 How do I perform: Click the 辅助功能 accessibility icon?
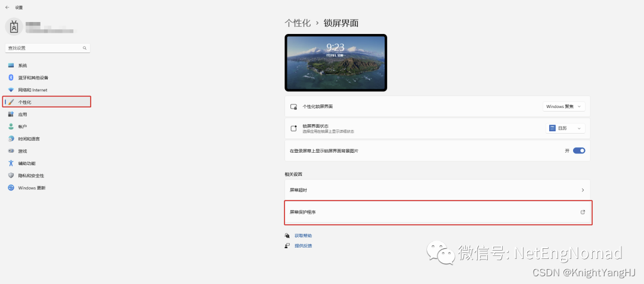click(11, 163)
